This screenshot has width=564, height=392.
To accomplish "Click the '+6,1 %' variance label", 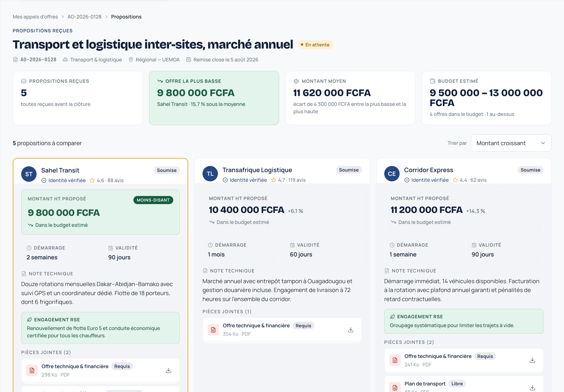I will point(295,211).
